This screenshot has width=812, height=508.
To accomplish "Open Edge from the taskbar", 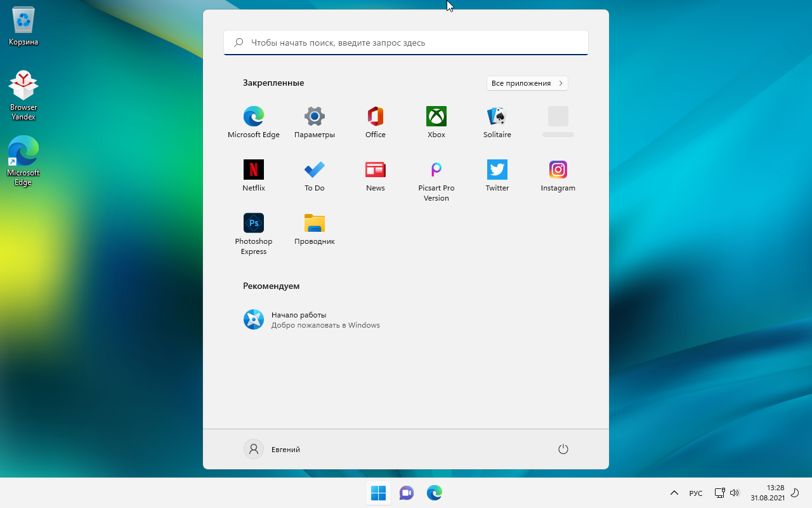I will [435, 493].
